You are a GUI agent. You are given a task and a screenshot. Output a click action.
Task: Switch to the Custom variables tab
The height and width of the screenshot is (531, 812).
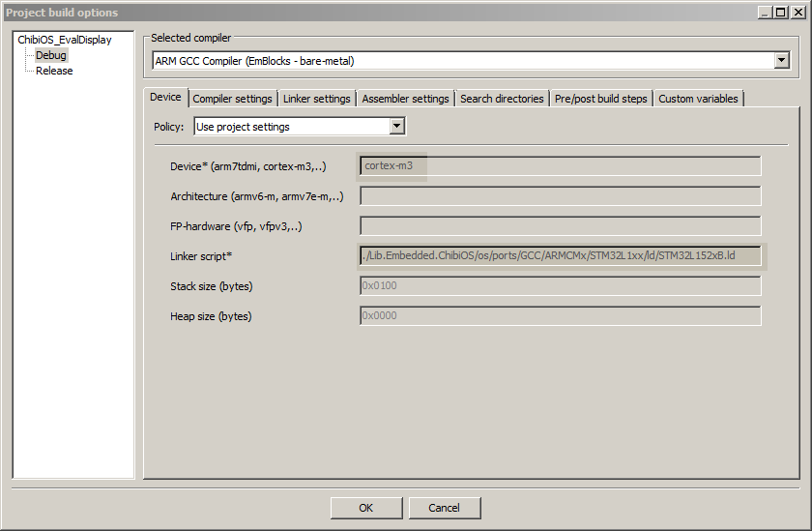(698, 99)
